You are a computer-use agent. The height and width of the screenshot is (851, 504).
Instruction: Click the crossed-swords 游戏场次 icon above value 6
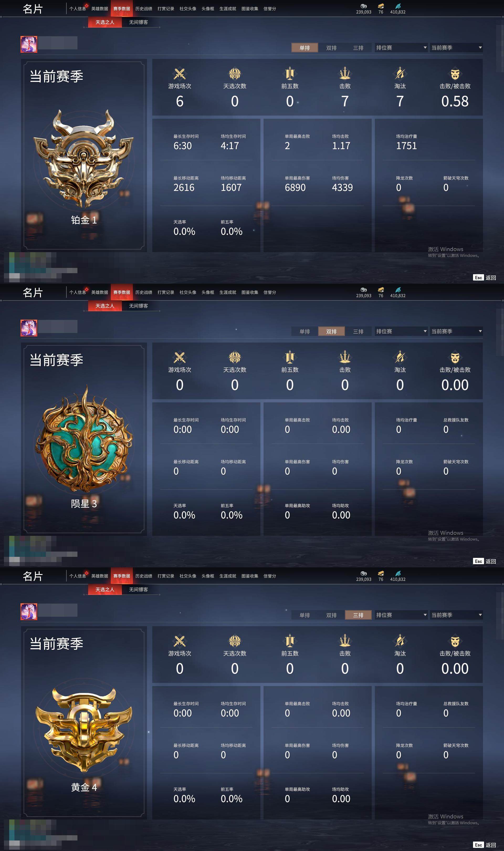click(x=179, y=74)
